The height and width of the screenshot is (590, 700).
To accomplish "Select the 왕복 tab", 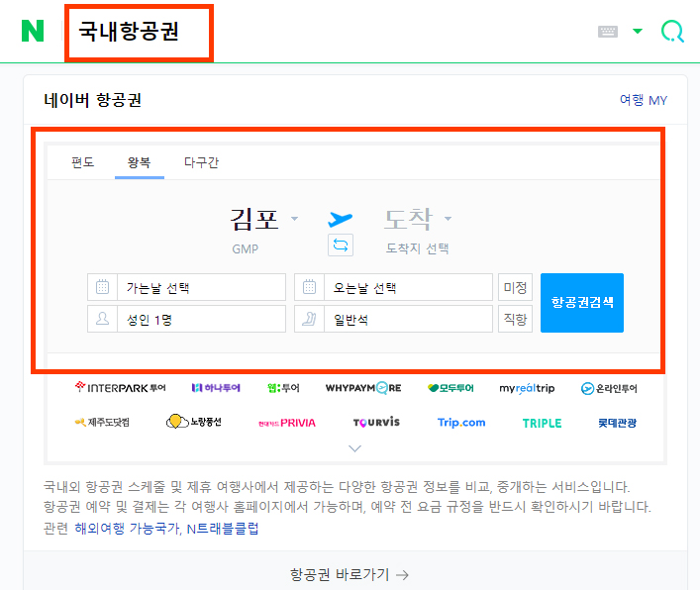I will (x=140, y=162).
